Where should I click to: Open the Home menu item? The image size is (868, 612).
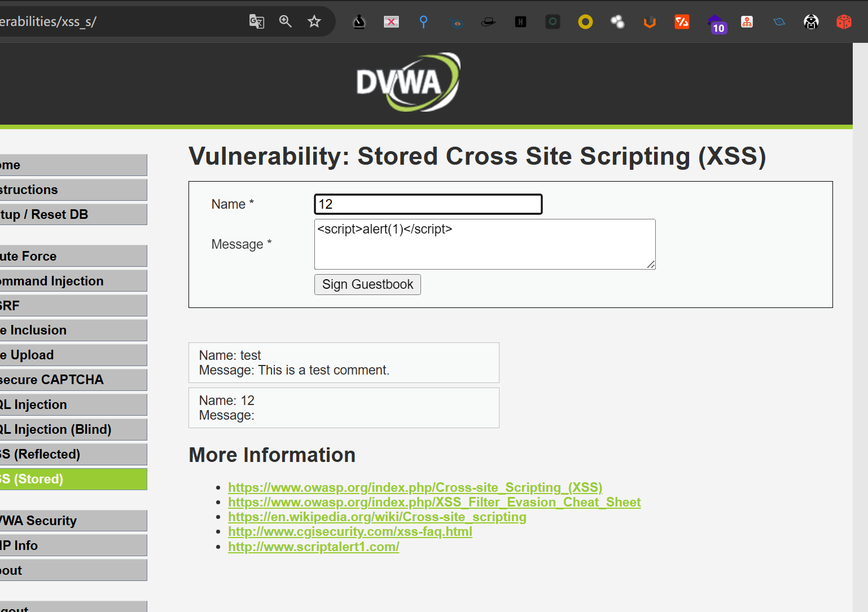[x=73, y=165]
